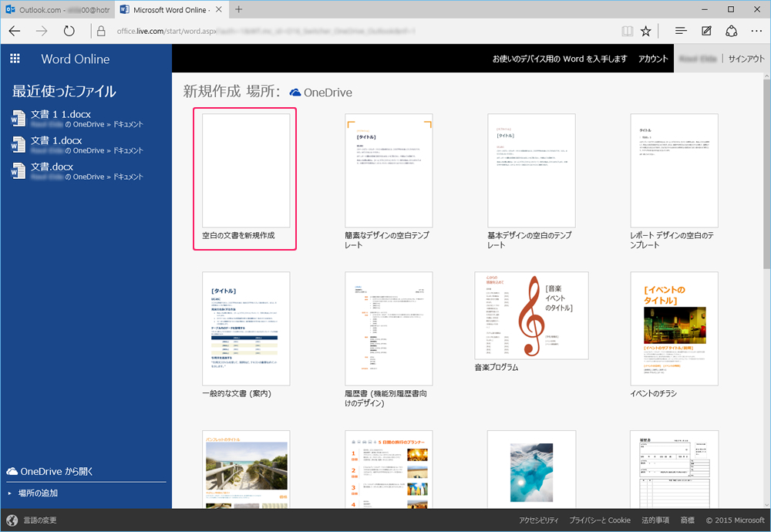Viewport: 771px width, 532px height.
Task: Expand 場所の追加 section
Action: point(33,493)
